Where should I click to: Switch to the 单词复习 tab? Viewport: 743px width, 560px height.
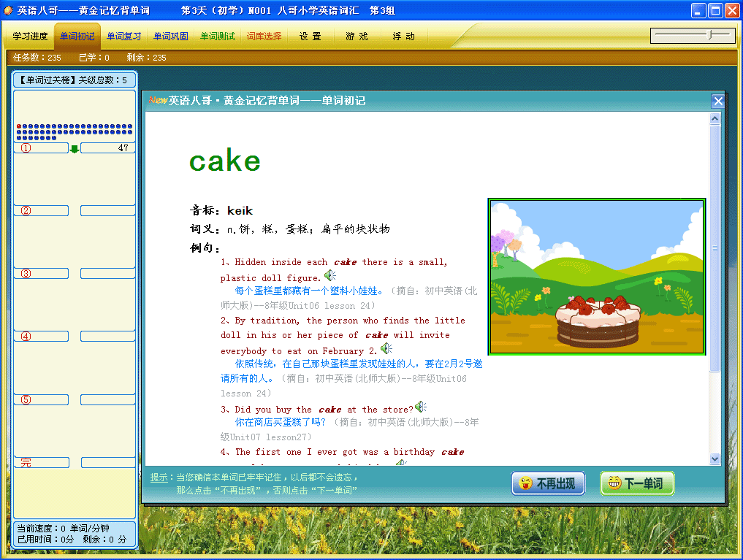(123, 36)
